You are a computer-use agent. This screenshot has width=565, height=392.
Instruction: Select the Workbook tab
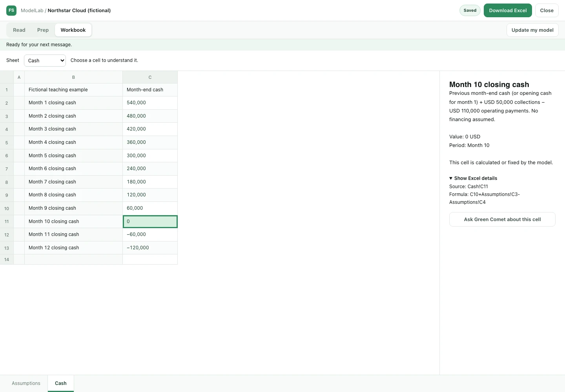(x=73, y=30)
